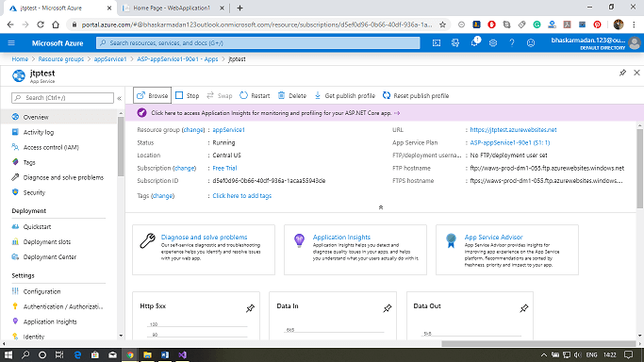Click the Application Insights banner
Screen dimensions: 644x362
[381, 113]
